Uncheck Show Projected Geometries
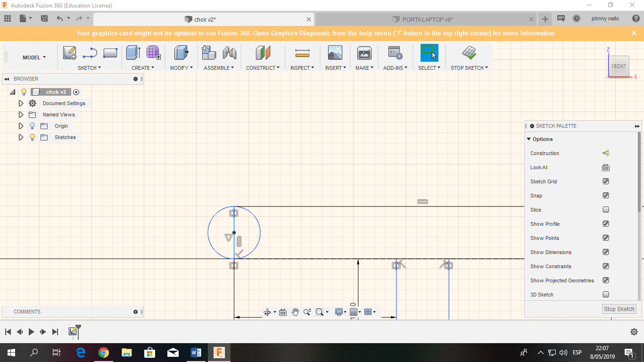The width and height of the screenshot is (644, 362). [x=606, y=280]
